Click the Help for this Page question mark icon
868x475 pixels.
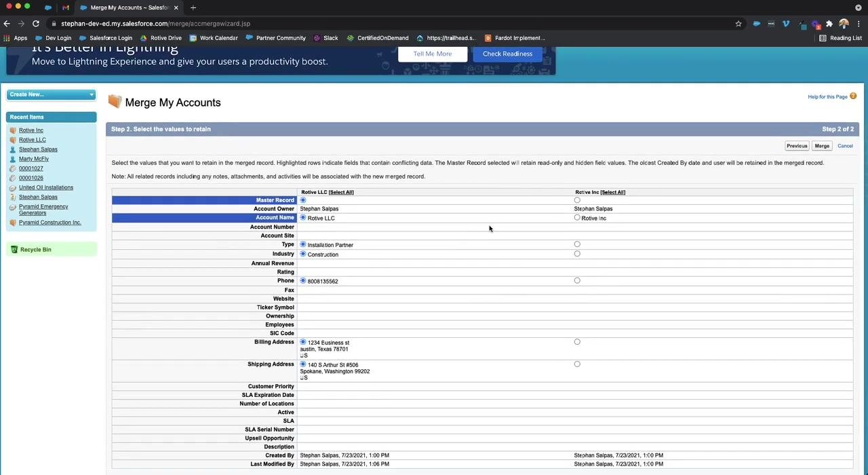click(x=853, y=96)
